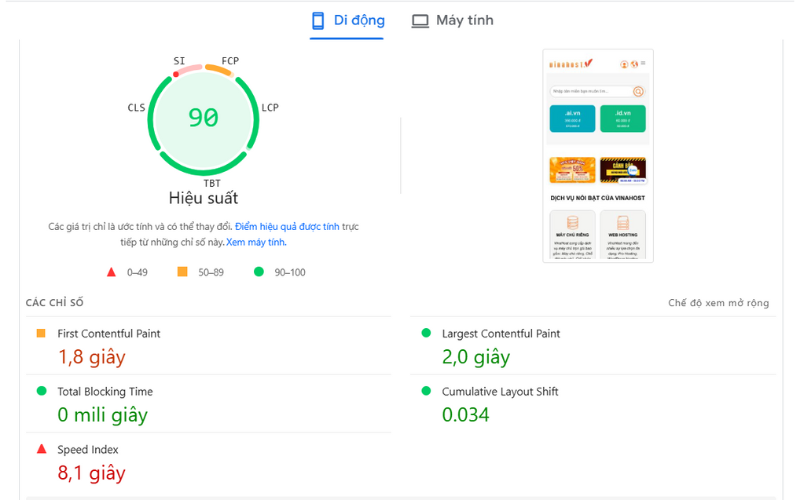
Task: Click the green dot beside Cumulative Layout Shift
Action: 426,391
